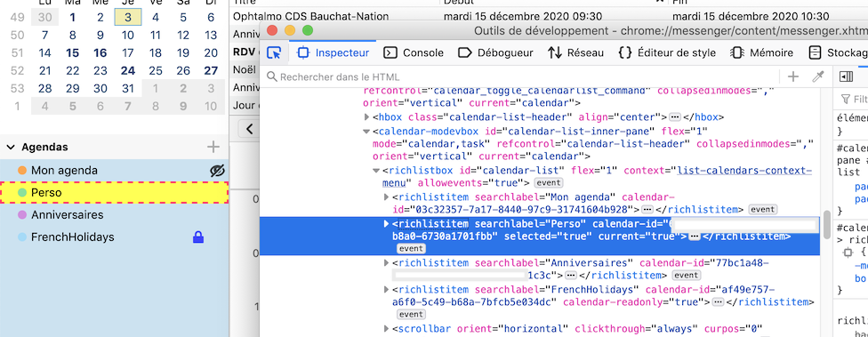
Task: Collapse the Agendas section chevron
Action: click(10, 148)
